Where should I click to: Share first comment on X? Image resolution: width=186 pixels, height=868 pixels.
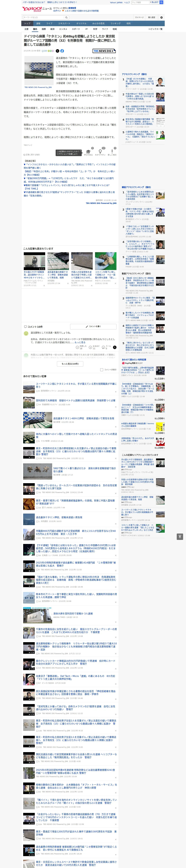point(115,347)
